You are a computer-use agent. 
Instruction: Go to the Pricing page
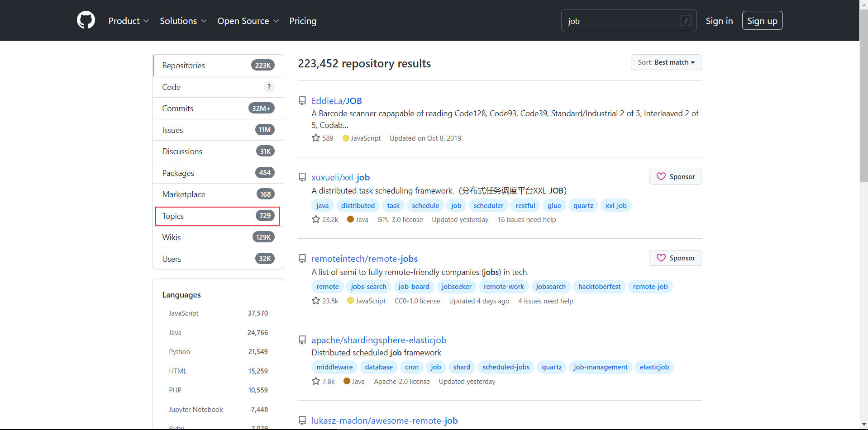click(303, 21)
